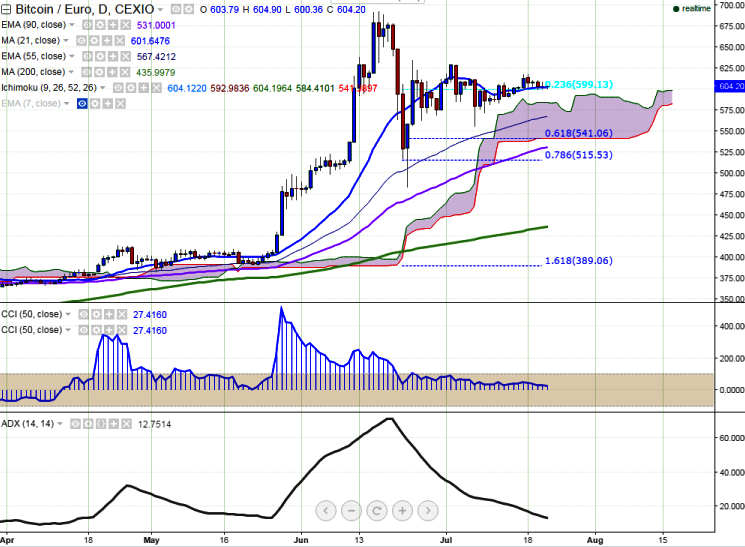Open the MA (21, close) dropdown arrow
Viewport: 745px width, 547px height.
[66, 40]
